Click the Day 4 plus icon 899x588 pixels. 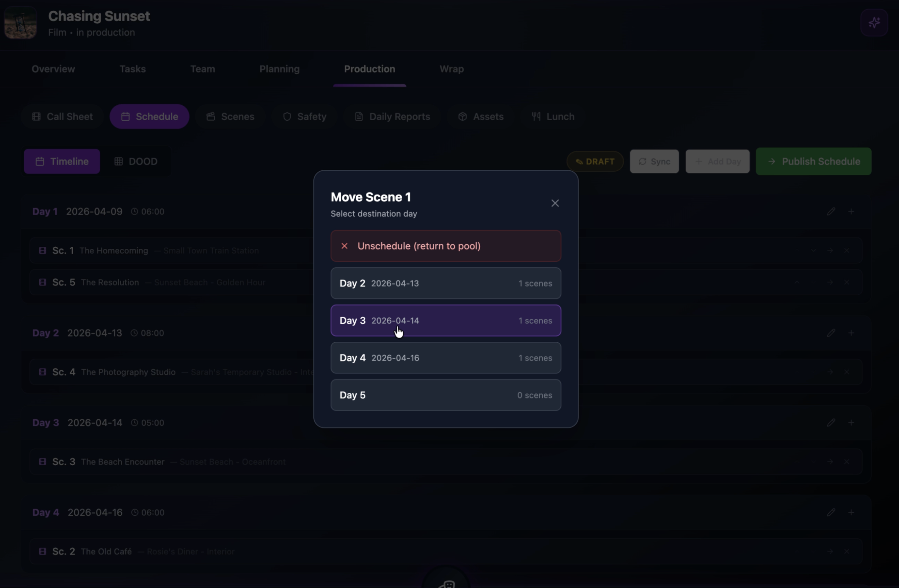851,512
